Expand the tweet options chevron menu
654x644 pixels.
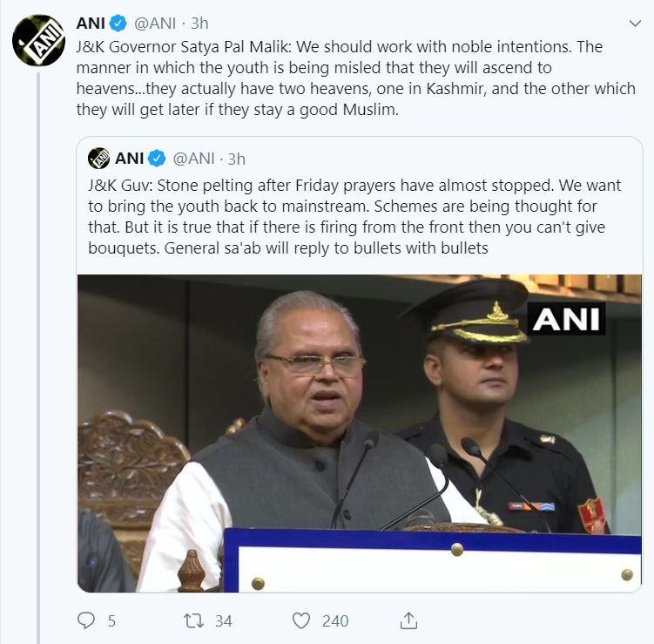(x=635, y=23)
